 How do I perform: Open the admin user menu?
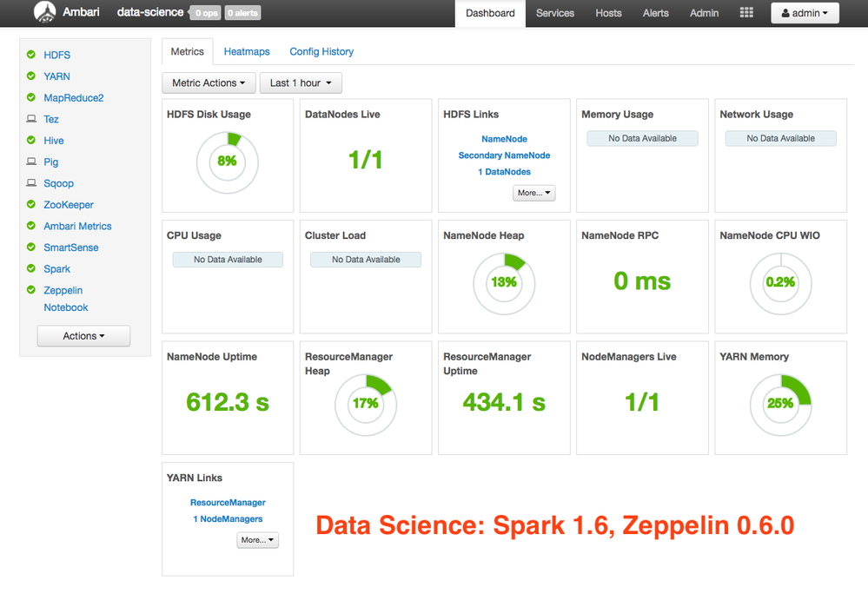pyautogui.click(x=803, y=12)
